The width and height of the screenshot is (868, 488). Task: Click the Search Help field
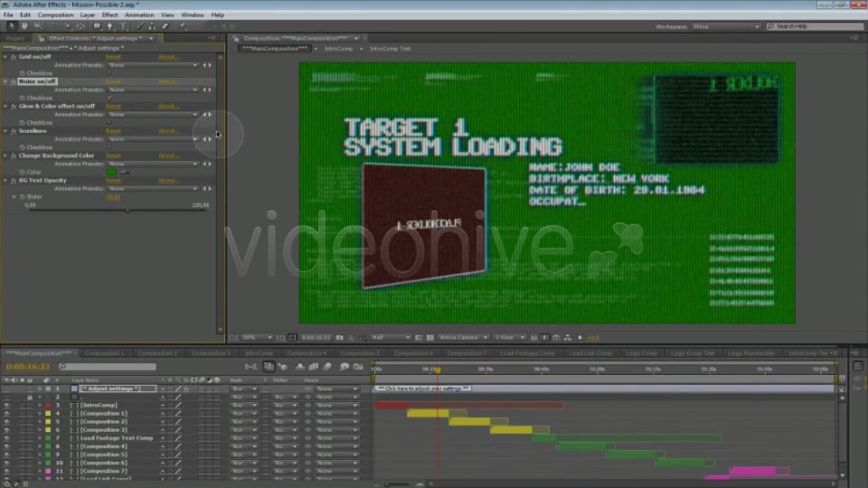(x=815, y=26)
